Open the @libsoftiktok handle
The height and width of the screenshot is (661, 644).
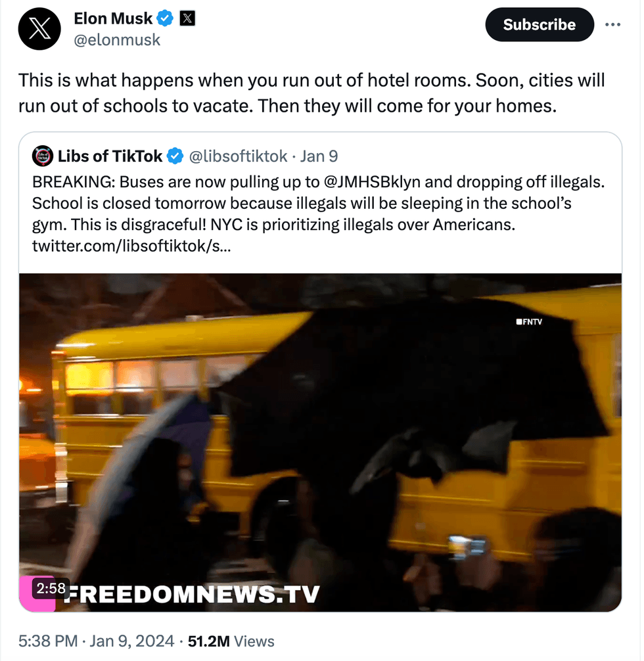coord(238,156)
